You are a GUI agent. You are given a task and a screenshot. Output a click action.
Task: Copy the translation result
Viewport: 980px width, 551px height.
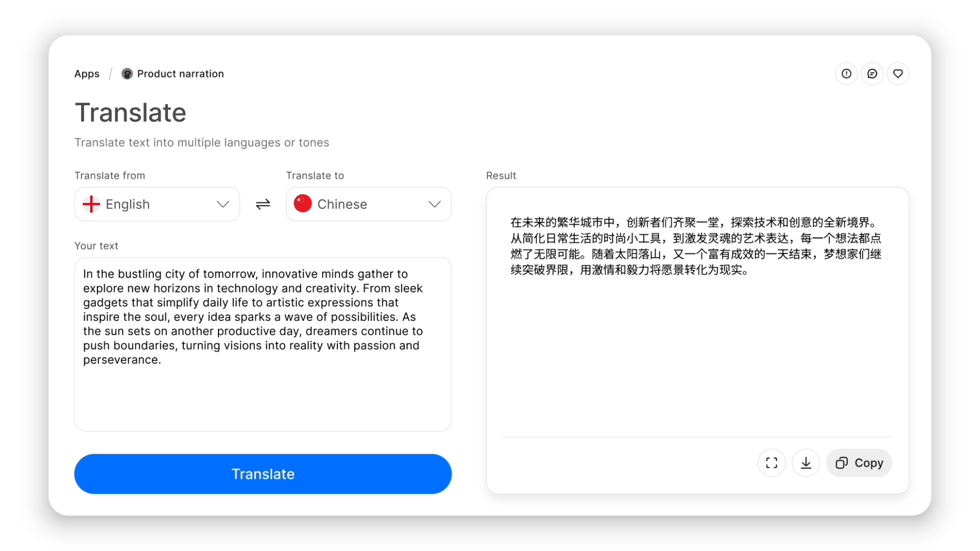click(x=859, y=463)
